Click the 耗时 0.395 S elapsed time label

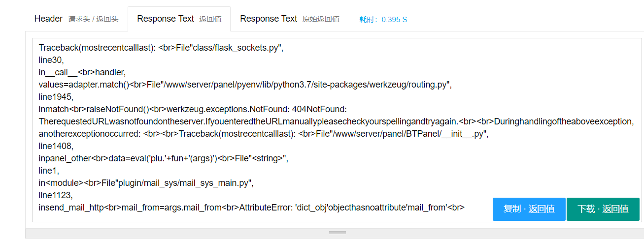pyautogui.click(x=383, y=20)
